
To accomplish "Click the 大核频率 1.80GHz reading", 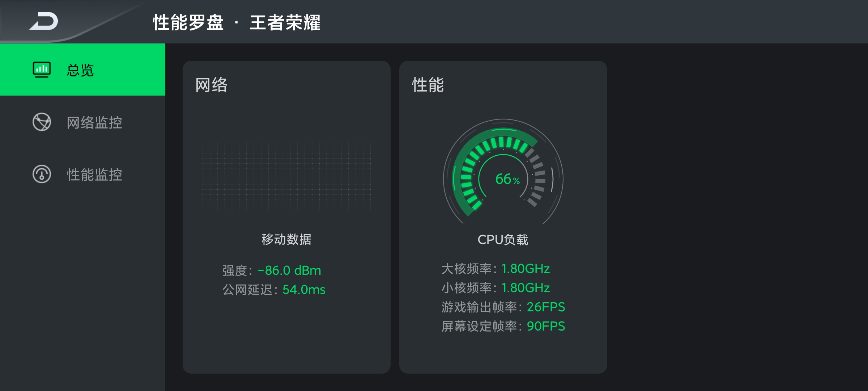I will pos(495,269).
